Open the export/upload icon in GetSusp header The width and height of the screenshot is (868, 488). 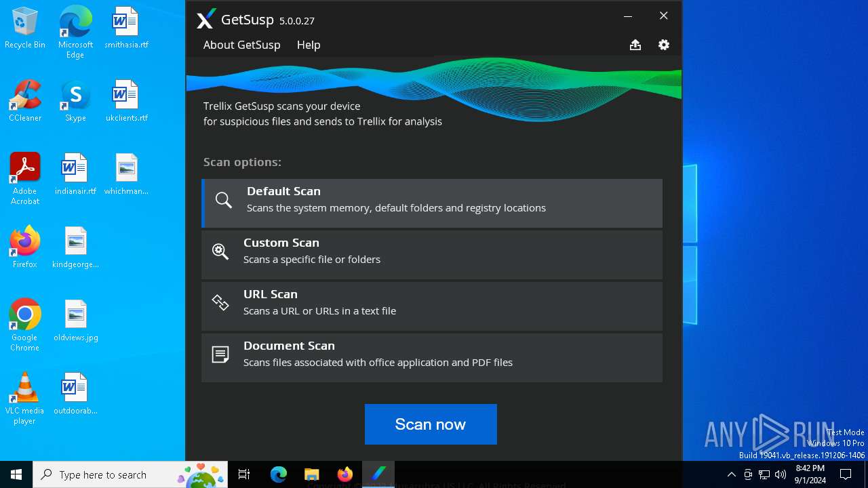635,45
